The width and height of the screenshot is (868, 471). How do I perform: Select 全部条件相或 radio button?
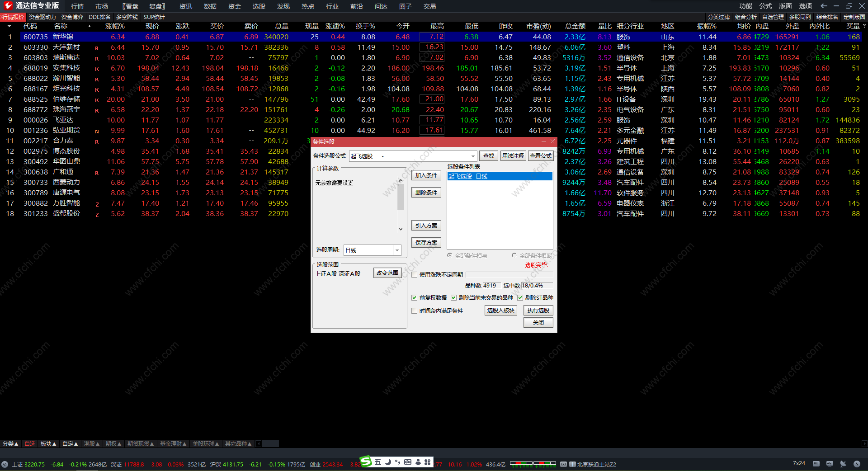tap(514, 255)
